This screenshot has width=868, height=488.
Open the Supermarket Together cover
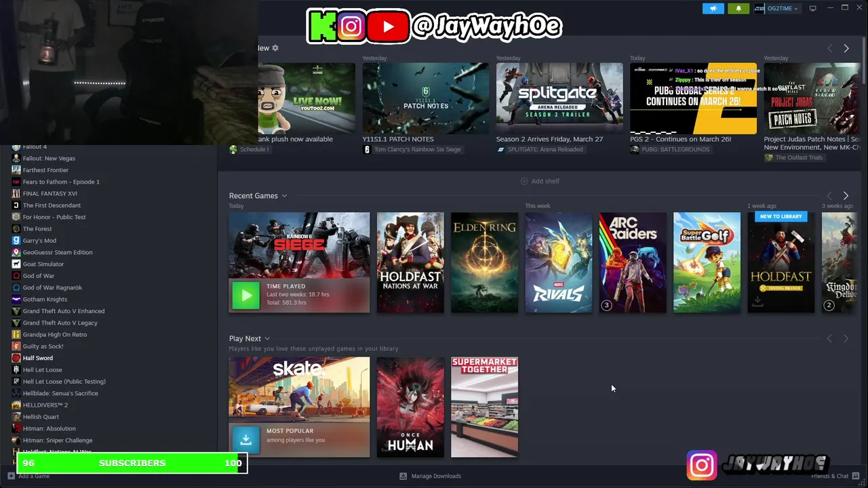point(485,407)
